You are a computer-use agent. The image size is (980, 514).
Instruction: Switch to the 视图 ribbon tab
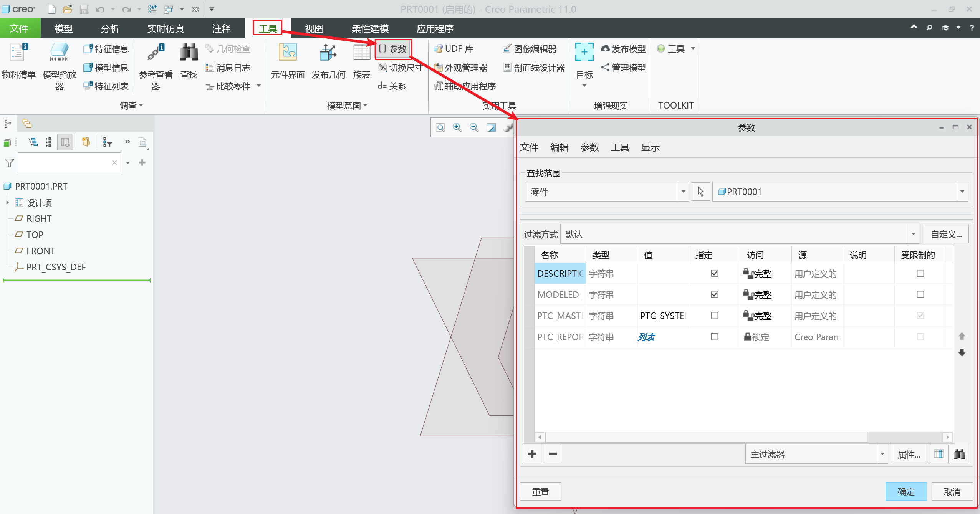pyautogui.click(x=314, y=28)
